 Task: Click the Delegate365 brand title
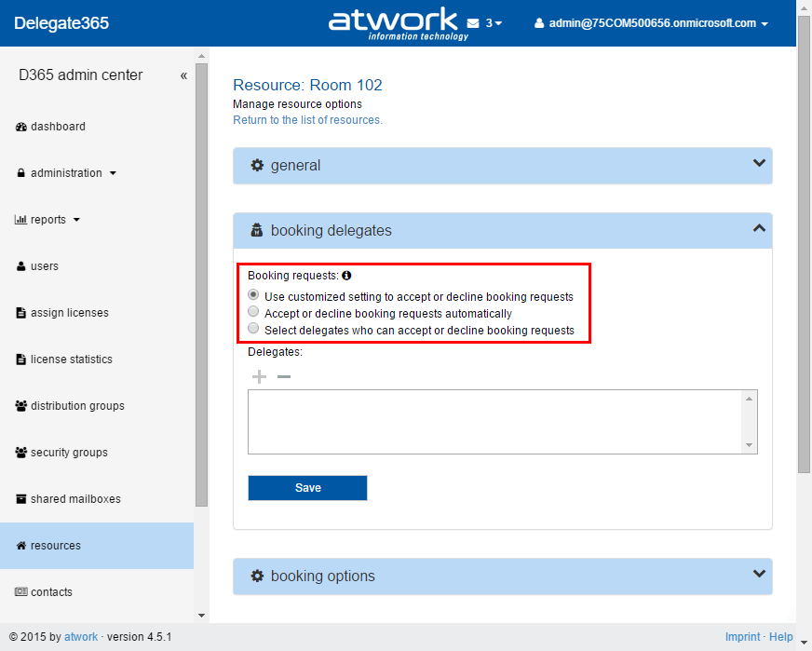(x=61, y=23)
